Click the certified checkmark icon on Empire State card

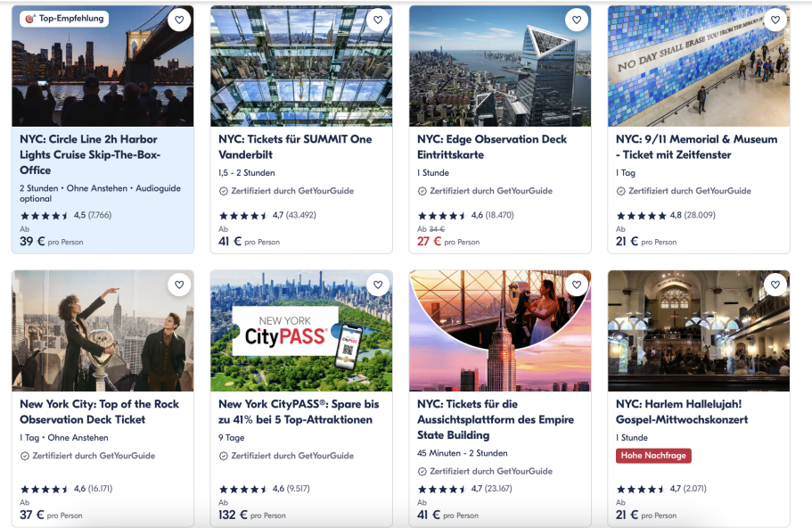422,472
